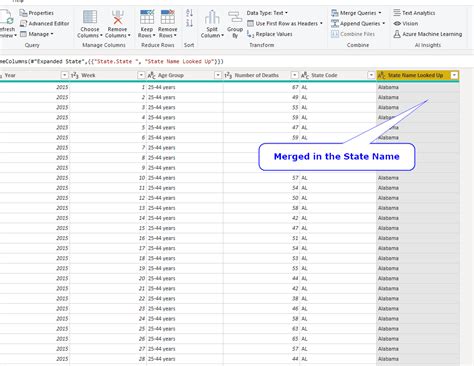Open the Use First Row as Headers dropdown arrow

tap(321, 23)
